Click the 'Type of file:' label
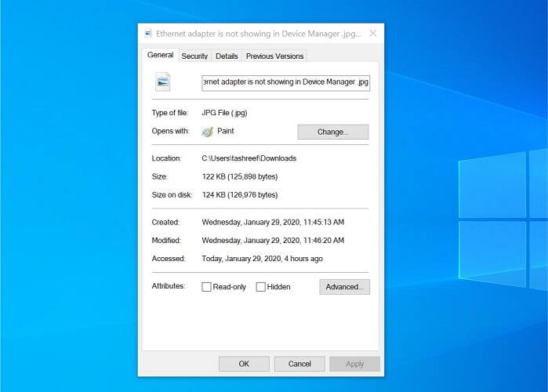This screenshot has width=548, height=392. (170, 113)
